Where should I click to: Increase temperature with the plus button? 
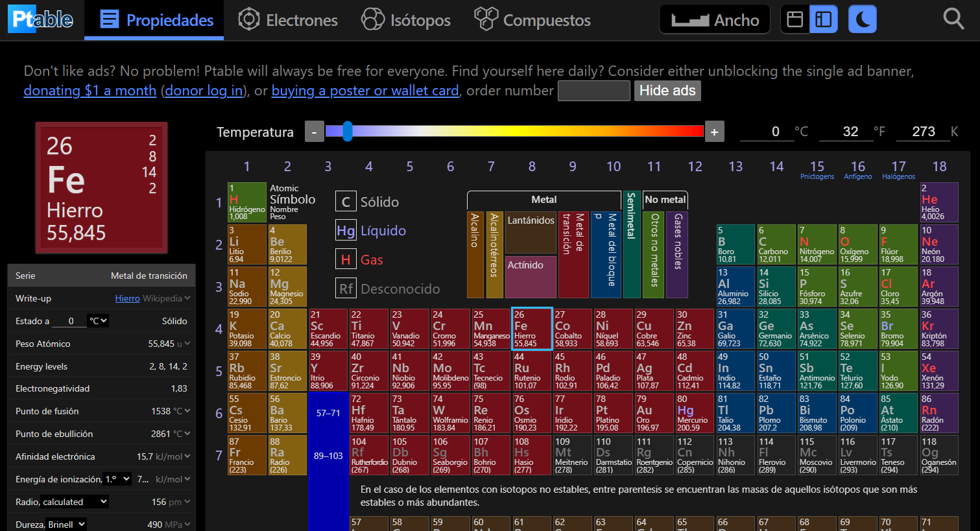(x=714, y=132)
